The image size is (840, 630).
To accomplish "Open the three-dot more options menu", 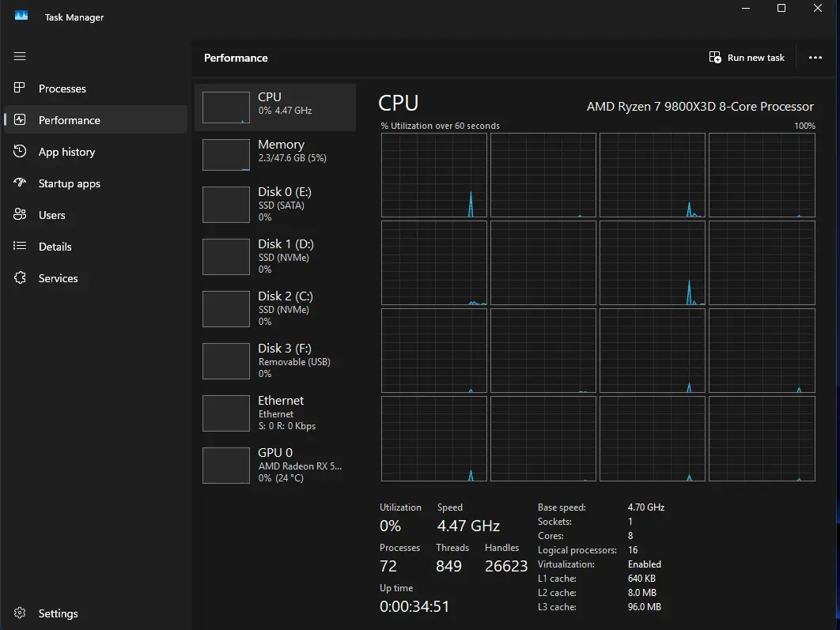I will pyautogui.click(x=815, y=57).
